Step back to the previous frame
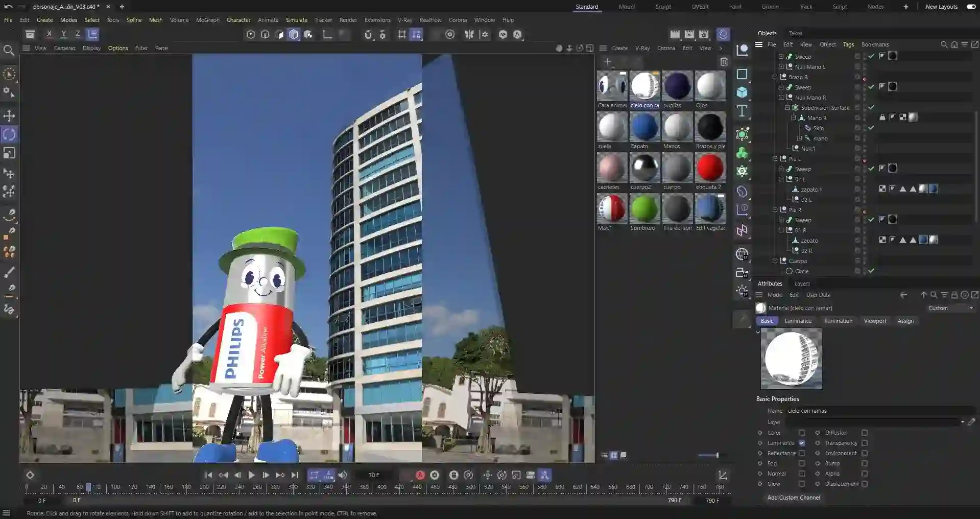This screenshot has height=519, width=980. 237,475
